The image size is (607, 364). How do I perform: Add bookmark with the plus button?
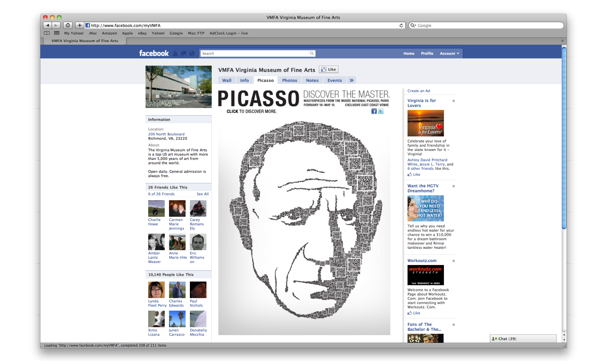pyautogui.click(x=79, y=25)
